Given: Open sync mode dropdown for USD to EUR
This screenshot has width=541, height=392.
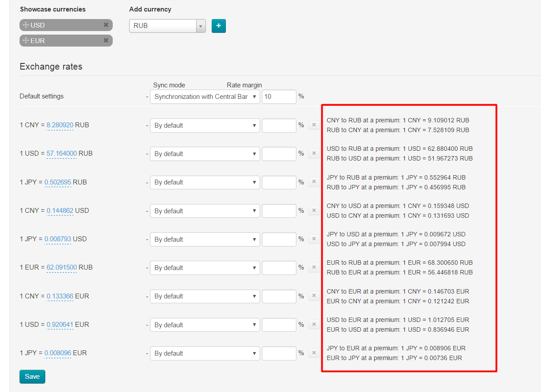Looking at the screenshot, I should 205,325.
